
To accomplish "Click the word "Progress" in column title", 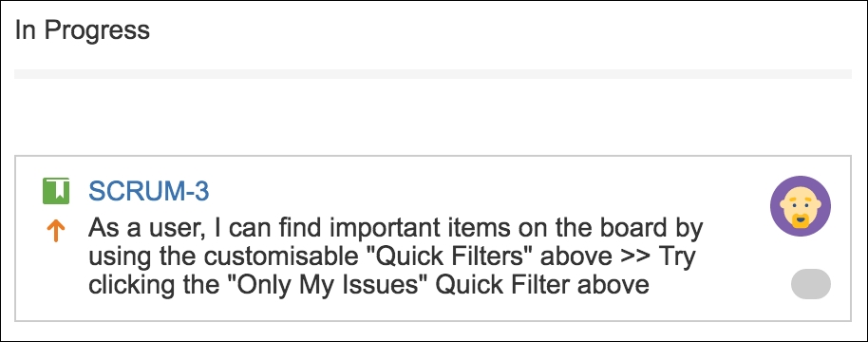I will click(x=97, y=29).
